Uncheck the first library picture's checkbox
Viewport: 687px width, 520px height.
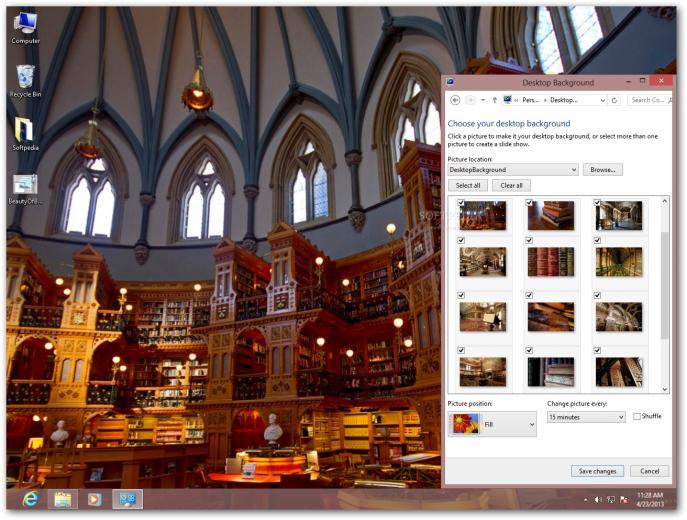pyautogui.click(x=460, y=203)
